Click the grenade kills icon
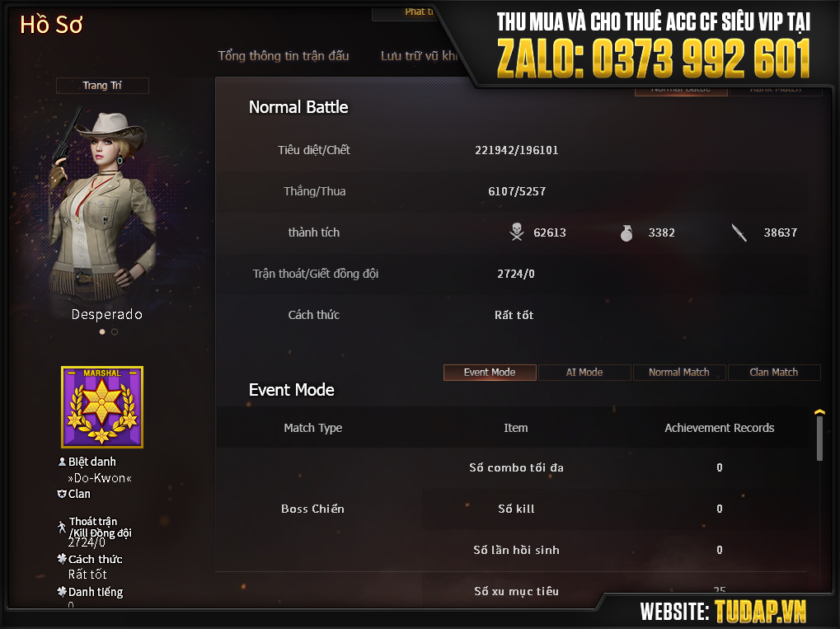Image resolution: width=840 pixels, height=629 pixels. (626, 232)
